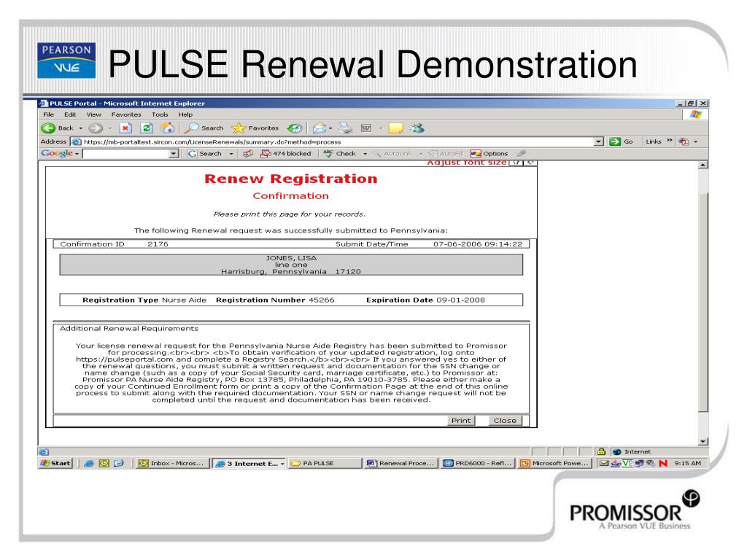The image size is (747, 560).
Task: Click the 9:15 AM system clock
Action: tap(687, 463)
